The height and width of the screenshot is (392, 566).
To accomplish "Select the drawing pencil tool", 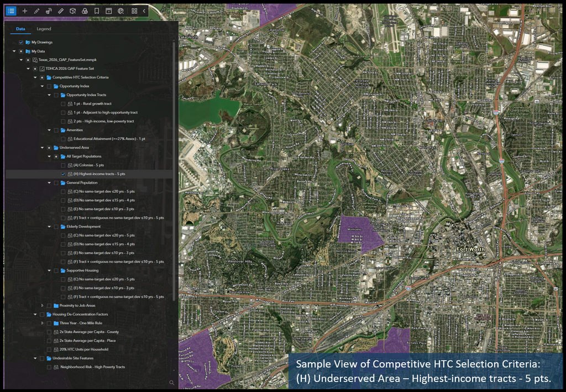I will click(36, 11).
